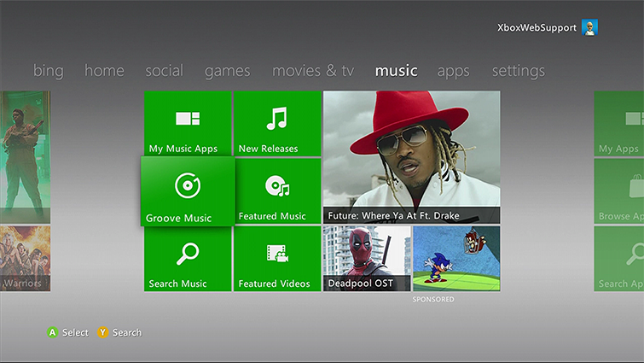Open the games tab
The width and height of the screenshot is (644, 363).
point(227,71)
